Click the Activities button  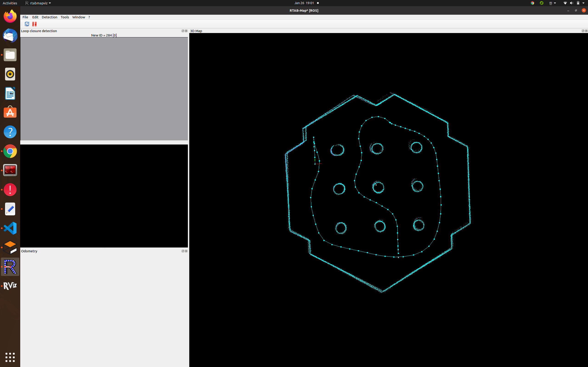click(x=10, y=3)
